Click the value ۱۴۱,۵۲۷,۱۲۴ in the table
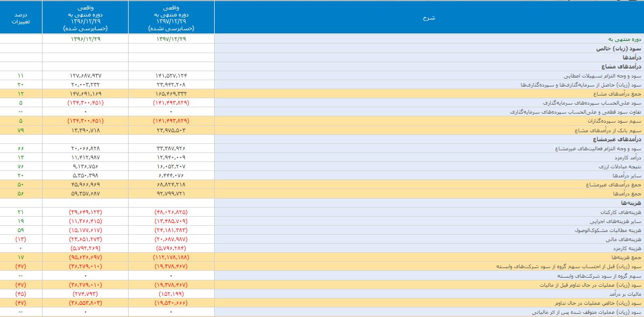The width and height of the screenshot is (644, 317). click(x=171, y=76)
